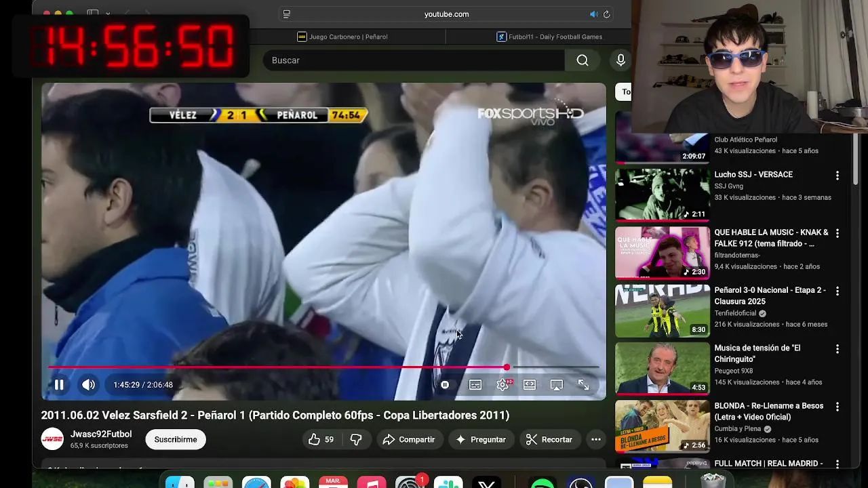Open Lucho SSJ - VERSACE video thumbnail
868x488 pixels.
point(662,195)
